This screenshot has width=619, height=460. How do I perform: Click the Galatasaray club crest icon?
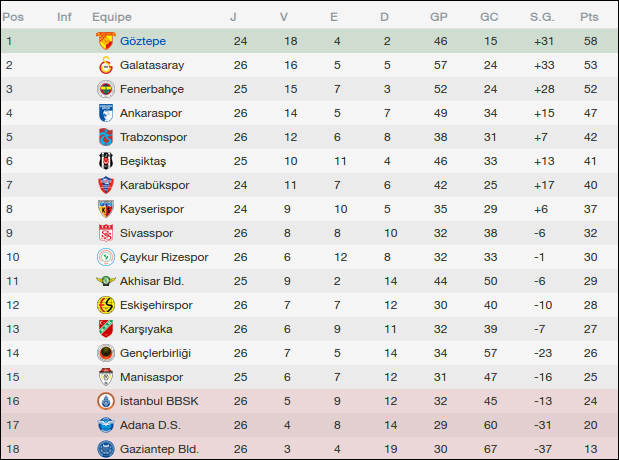point(105,65)
